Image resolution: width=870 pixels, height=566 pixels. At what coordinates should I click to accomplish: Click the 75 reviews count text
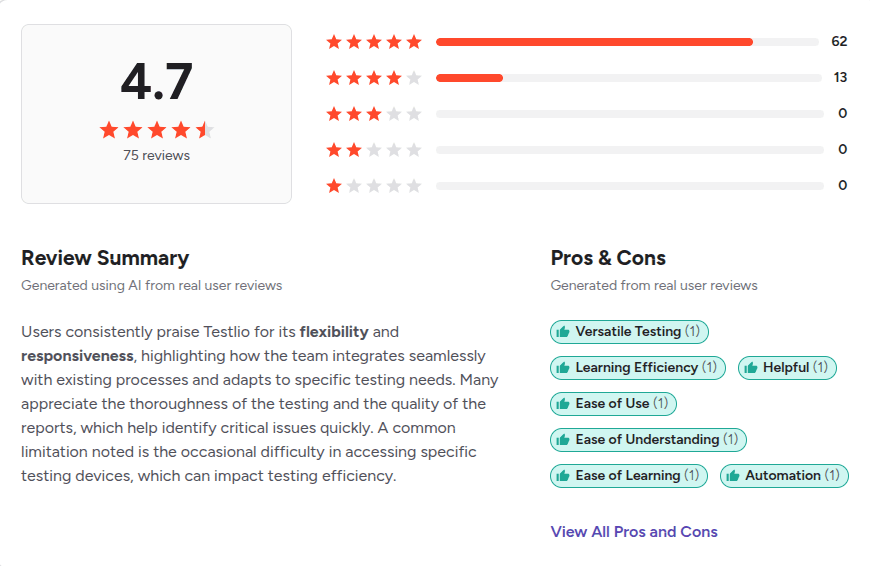pos(156,156)
